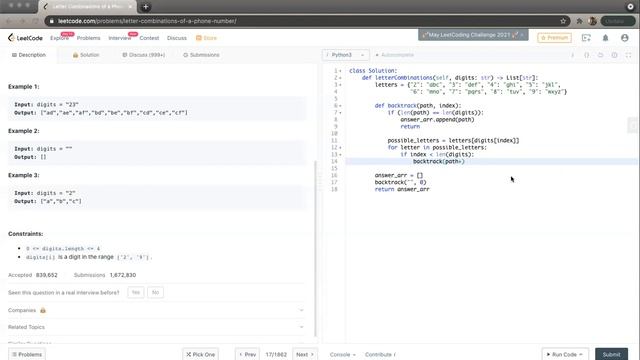Viewport: 640px width, 360px height.
Task: Click the Submissions count 1,672,830
Action: tap(123, 275)
